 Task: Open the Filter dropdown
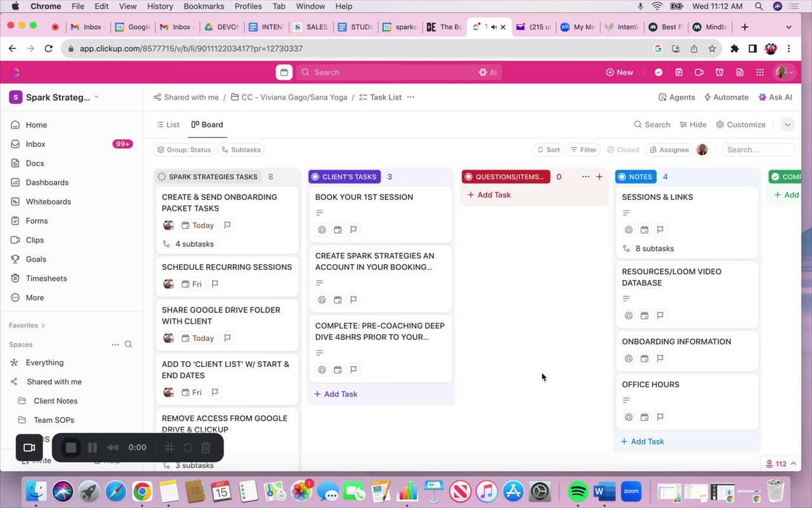coord(583,150)
